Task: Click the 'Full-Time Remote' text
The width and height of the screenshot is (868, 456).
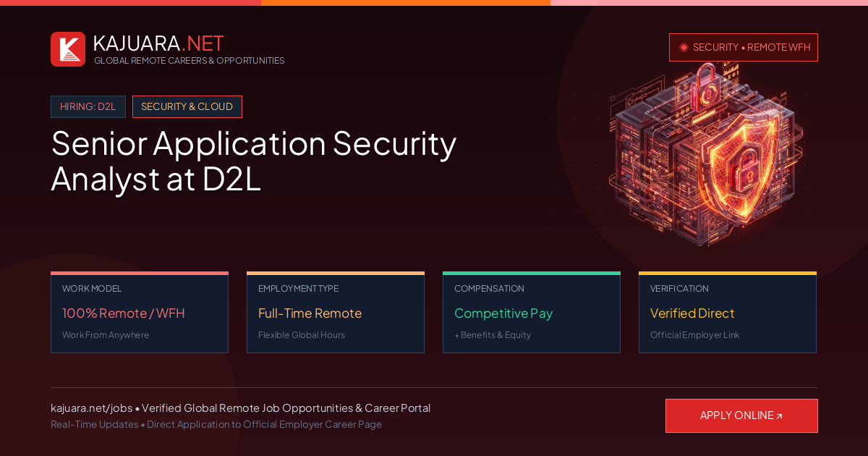Action: point(310,313)
